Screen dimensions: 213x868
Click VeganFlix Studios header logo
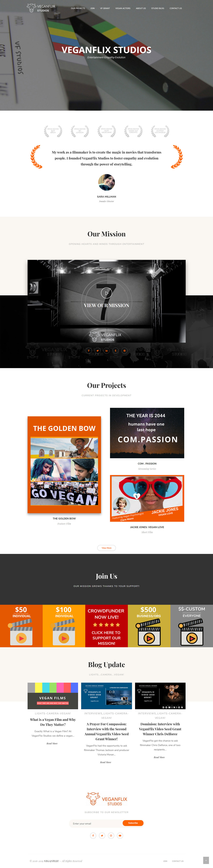(x=41, y=8)
